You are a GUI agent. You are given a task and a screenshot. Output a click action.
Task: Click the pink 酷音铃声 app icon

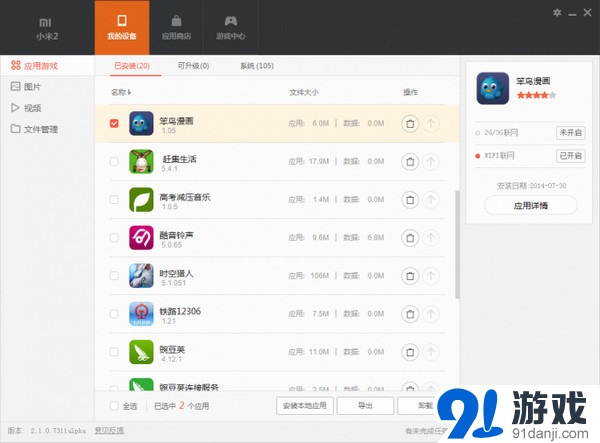point(141,238)
